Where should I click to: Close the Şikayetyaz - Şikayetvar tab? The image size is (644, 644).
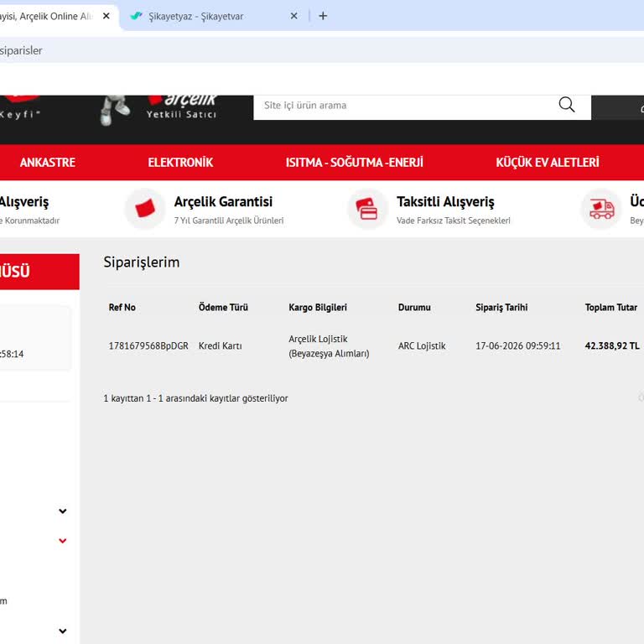(x=293, y=16)
